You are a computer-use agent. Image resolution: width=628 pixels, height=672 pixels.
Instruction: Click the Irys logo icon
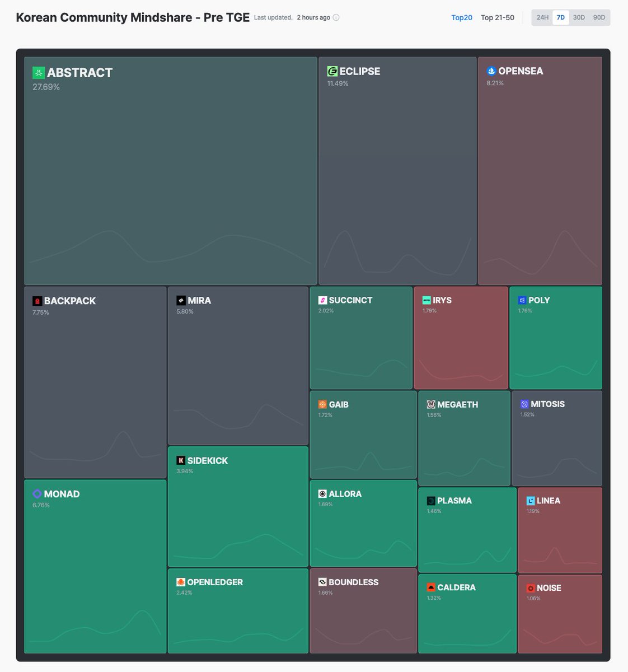click(427, 300)
